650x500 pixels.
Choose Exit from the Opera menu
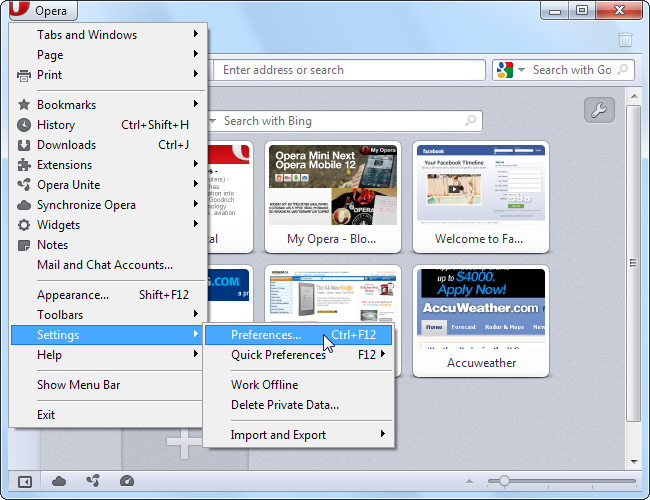(x=109, y=415)
